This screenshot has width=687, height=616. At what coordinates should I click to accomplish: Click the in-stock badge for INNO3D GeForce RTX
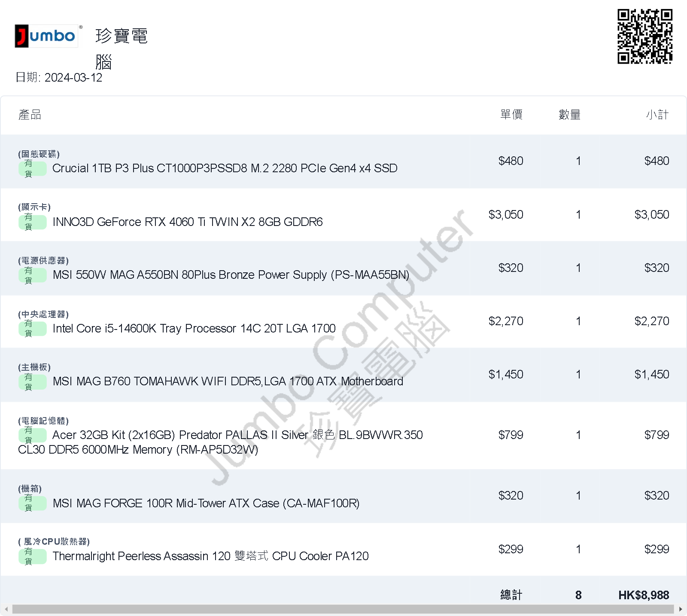click(33, 222)
